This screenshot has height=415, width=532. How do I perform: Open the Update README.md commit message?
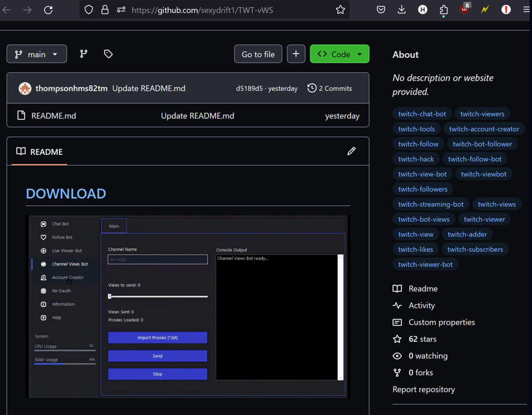(x=149, y=89)
